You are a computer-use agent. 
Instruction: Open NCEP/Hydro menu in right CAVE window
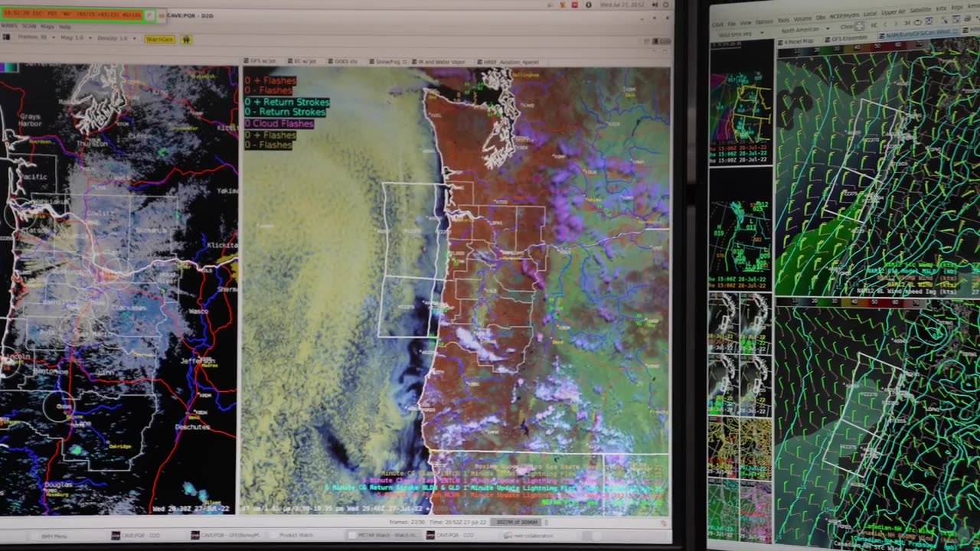[844, 16]
